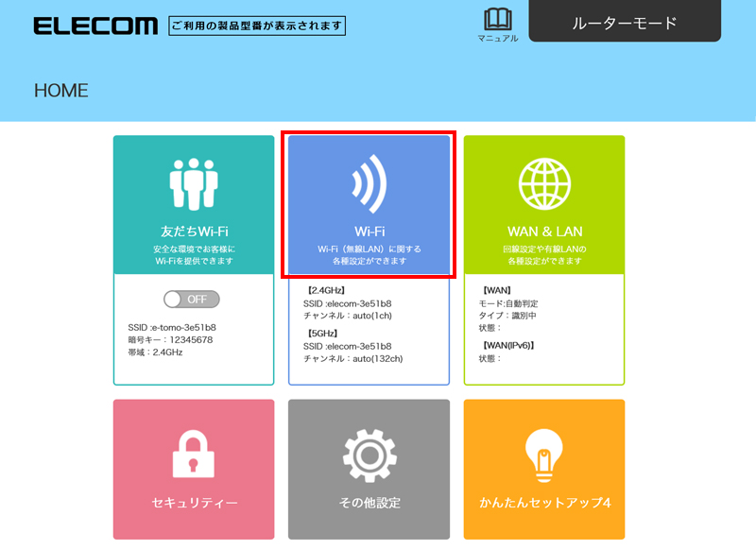Click the かんたんセットアップ4 label text
The height and width of the screenshot is (550, 756).
(x=545, y=503)
